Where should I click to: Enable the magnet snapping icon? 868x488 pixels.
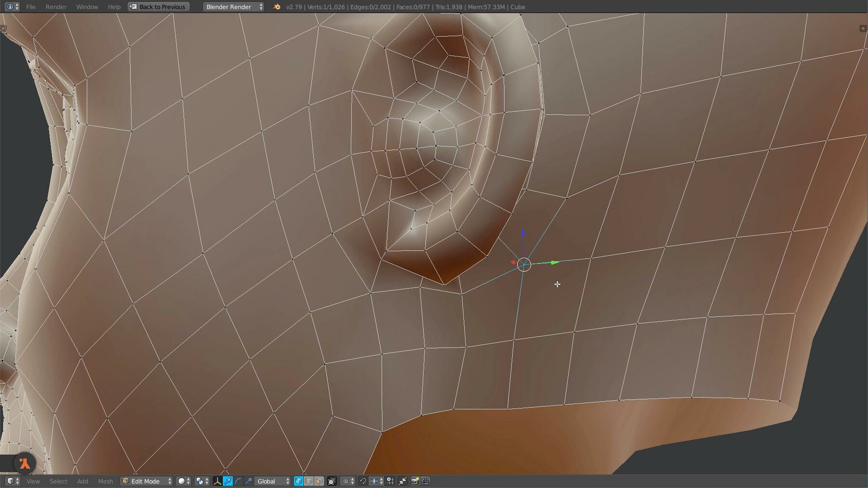(x=363, y=481)
